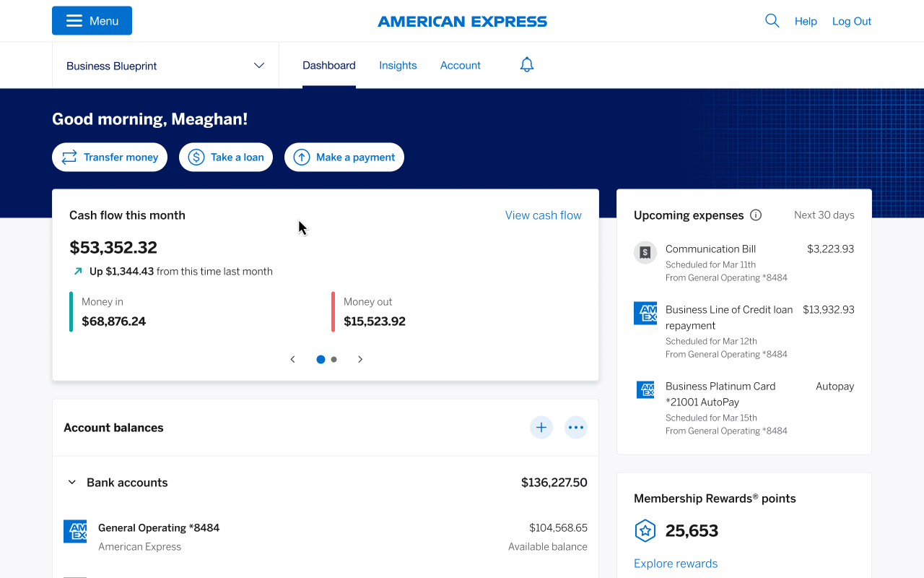Click the search magnifier icon
This screenshot has width=924, height=578.
[772, 21]
